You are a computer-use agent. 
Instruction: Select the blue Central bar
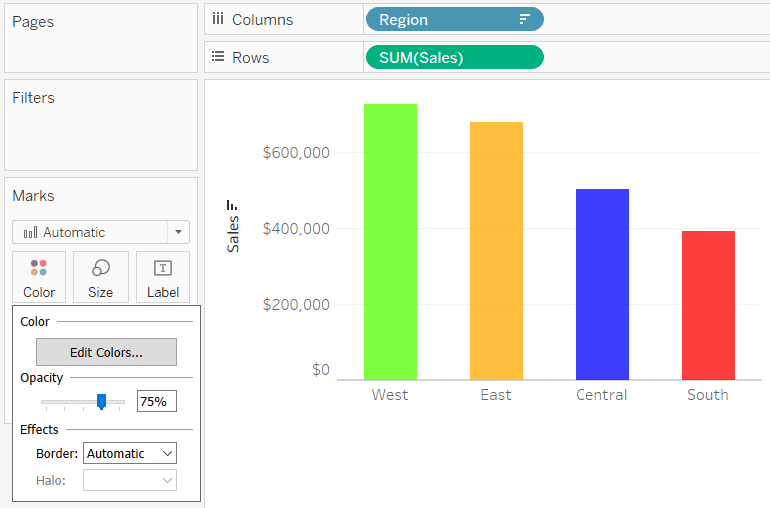(603, 284)
